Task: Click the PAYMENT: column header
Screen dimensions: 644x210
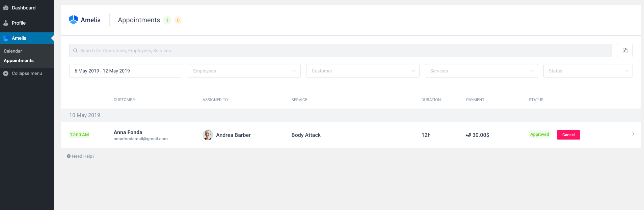Action: click(476, 100)
